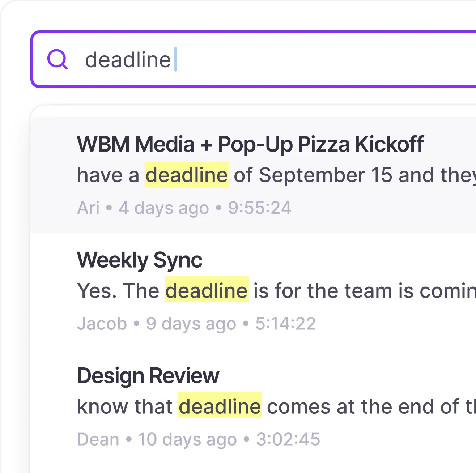Open the Design Review search result
Viewport: 476px width, 473px height.
coord(253,406)
